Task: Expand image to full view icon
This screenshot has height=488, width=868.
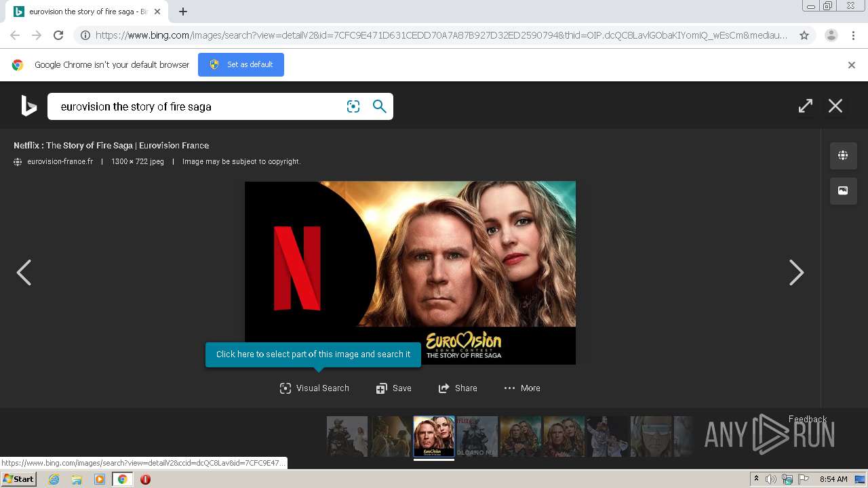Action: (805, 106)
